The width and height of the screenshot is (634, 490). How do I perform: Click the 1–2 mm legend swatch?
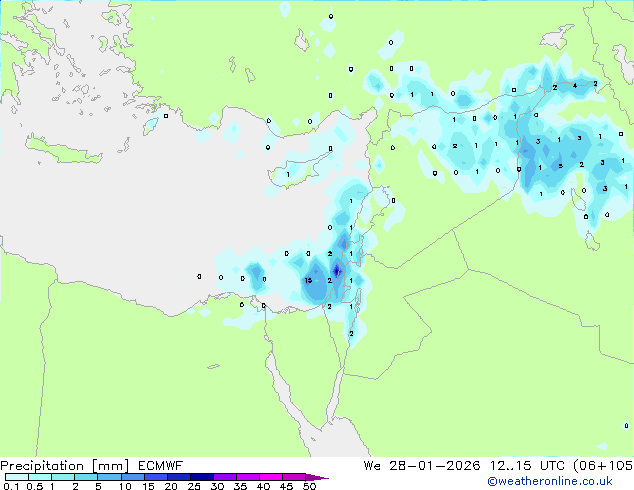[x=63, y=477]
